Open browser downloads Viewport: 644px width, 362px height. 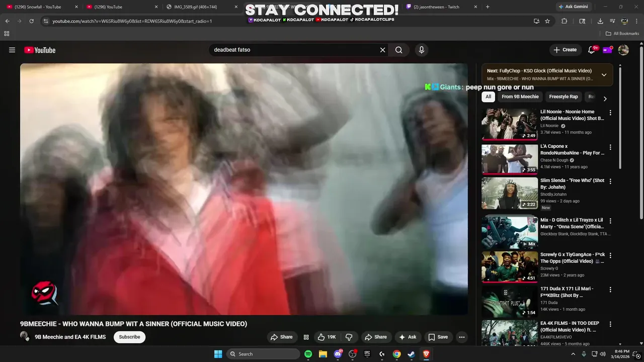point(600,21)
